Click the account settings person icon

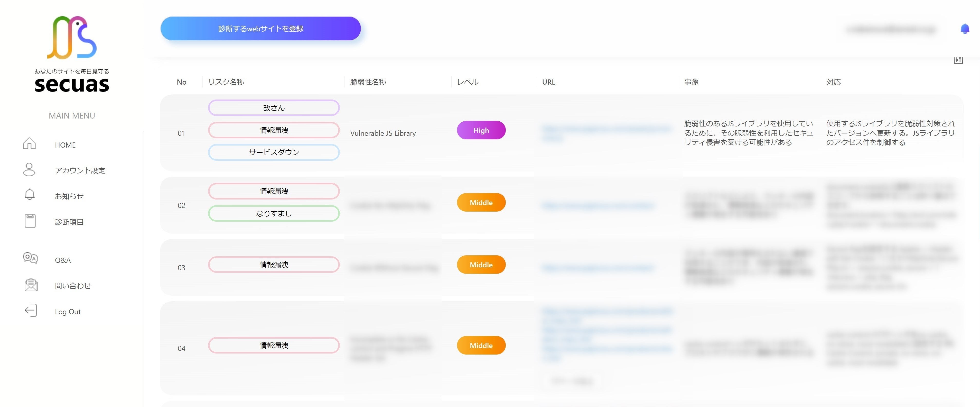29,169
